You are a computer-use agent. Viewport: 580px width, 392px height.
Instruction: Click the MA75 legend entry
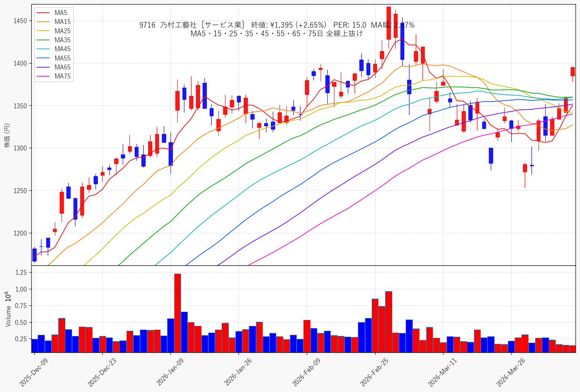point(53,76)
